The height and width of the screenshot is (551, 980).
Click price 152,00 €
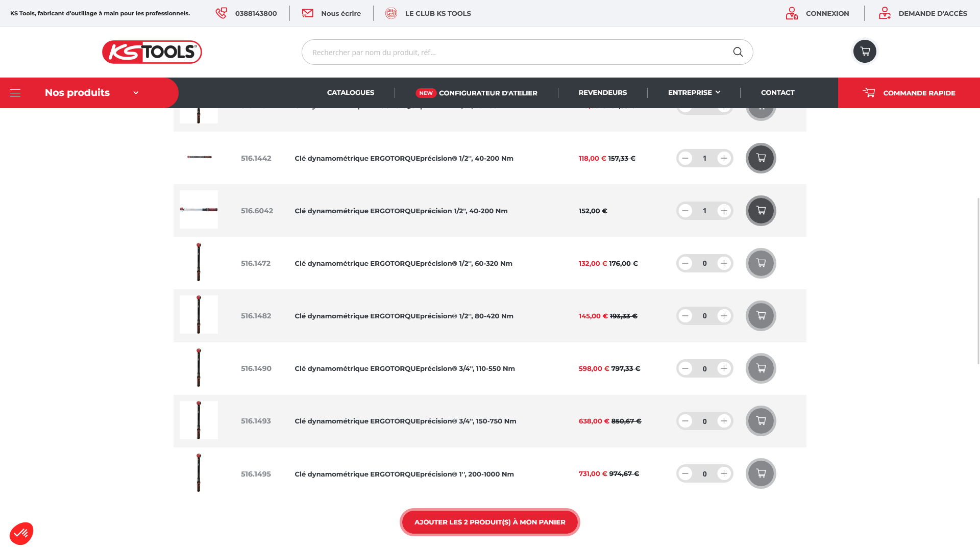click(x=593, y=211)
